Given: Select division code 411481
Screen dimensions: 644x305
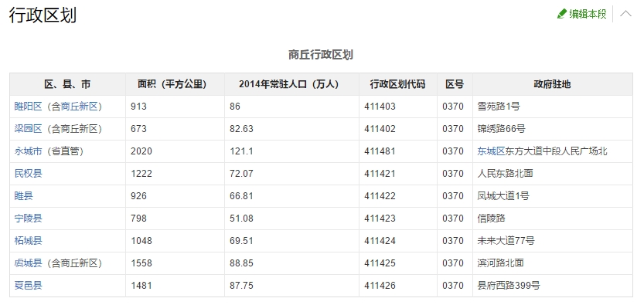Looking at the screenshot, I should (380, 151).
